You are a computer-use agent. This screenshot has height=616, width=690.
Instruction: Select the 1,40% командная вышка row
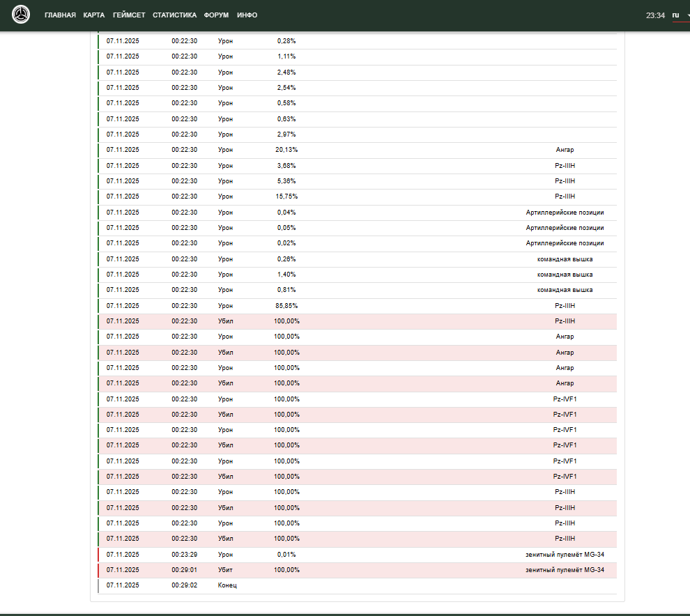tap(357, 275)
